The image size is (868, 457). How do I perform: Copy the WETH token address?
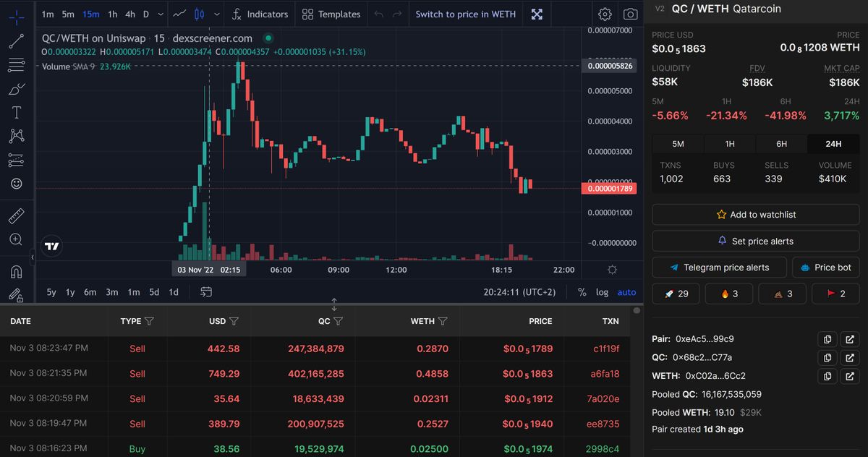coord(827,376)
